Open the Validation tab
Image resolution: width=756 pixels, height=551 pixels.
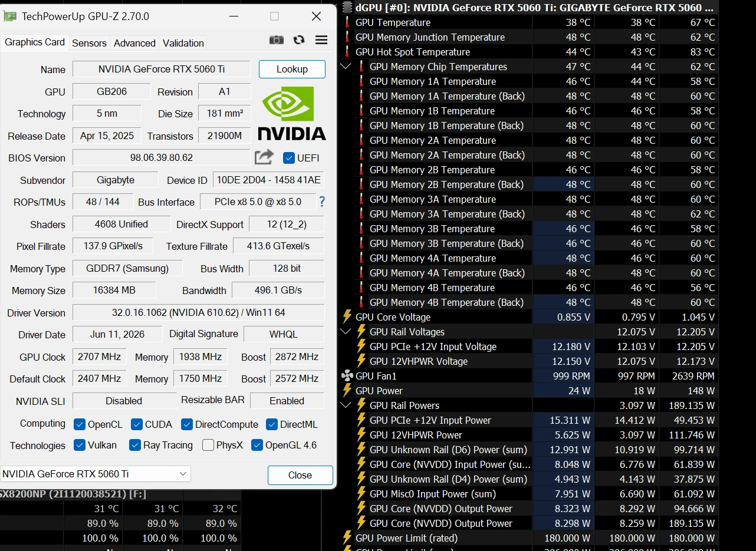point(183,43)
